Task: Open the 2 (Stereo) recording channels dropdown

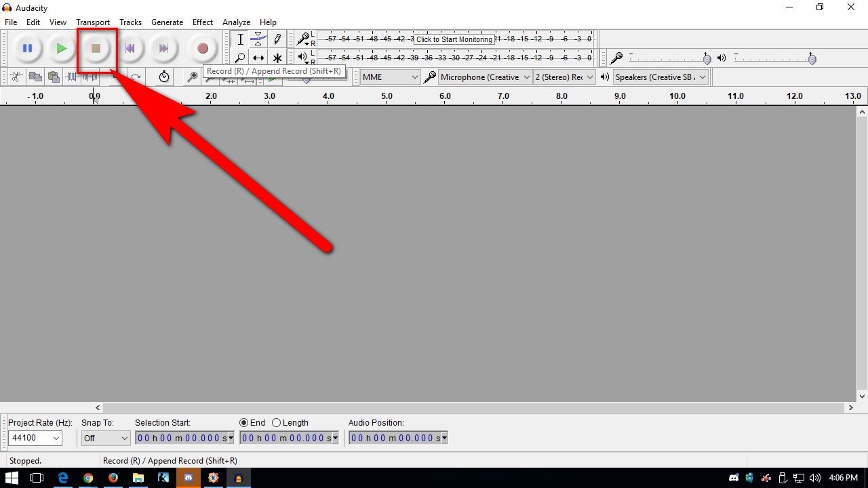Action: [564, 77]
